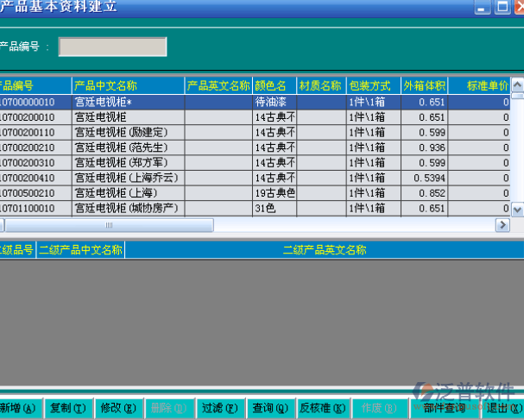Click the 修改 (E) edit button

coord(118,408)
